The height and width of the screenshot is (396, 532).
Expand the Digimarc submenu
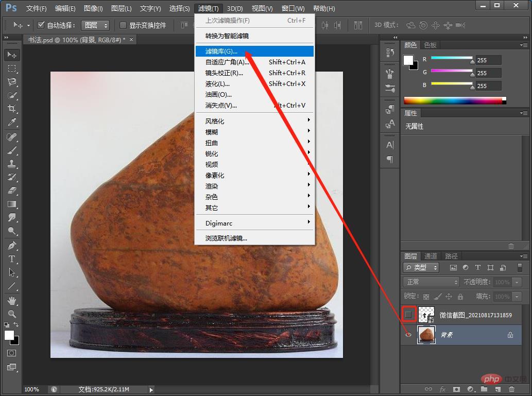point(254,223)
